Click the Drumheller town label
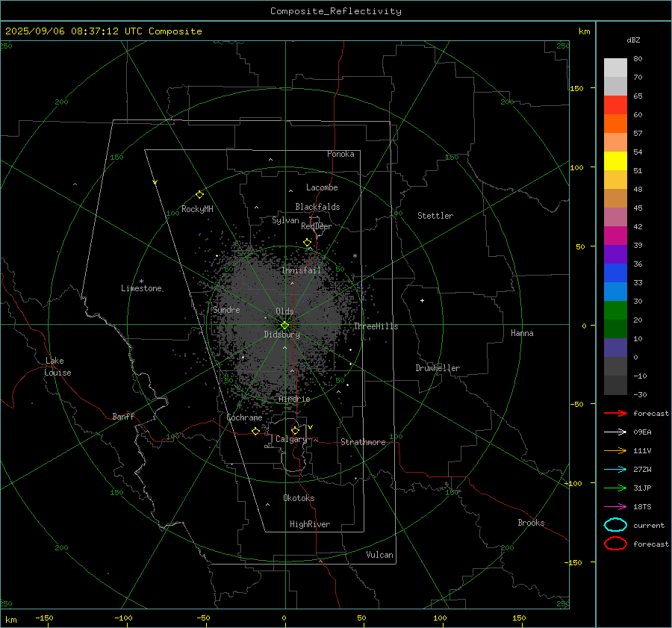Image resolution: width=672 pixels, height=628 pixels. pos(438,368)
